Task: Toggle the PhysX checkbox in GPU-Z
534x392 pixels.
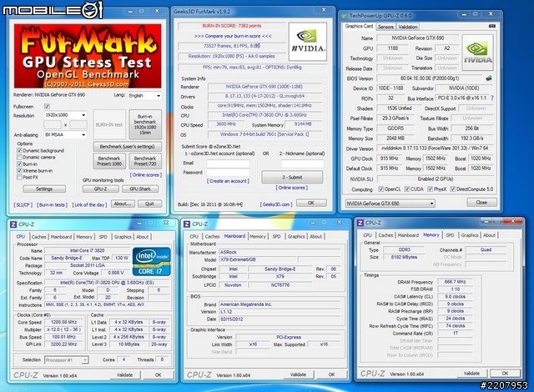Action: coord(431,189)
